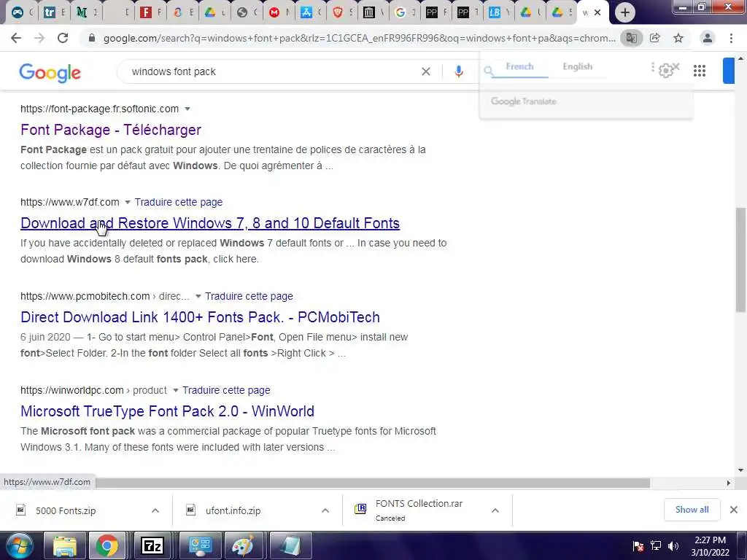Click the horizontal scrollbar right arrow
The image size is (747, 560).
point(729,483)
